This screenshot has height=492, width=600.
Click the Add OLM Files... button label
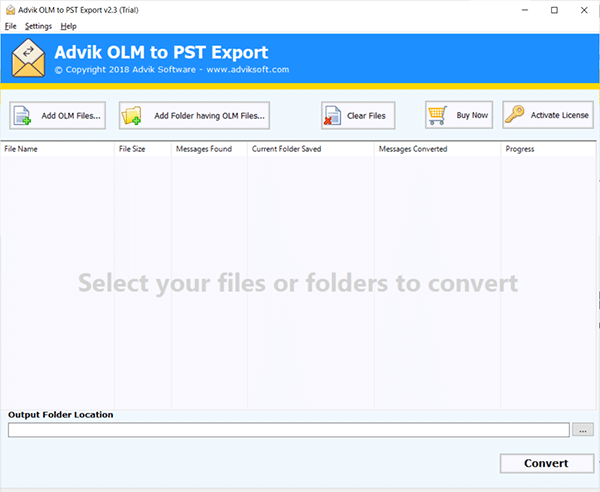click(71, 116)
